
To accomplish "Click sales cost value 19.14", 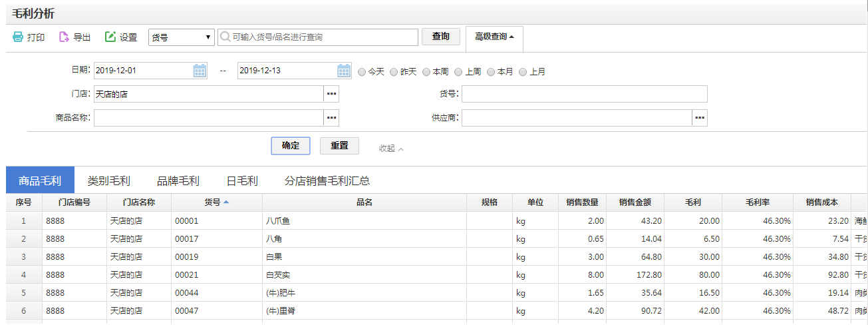I will click(x=837, y=292).
